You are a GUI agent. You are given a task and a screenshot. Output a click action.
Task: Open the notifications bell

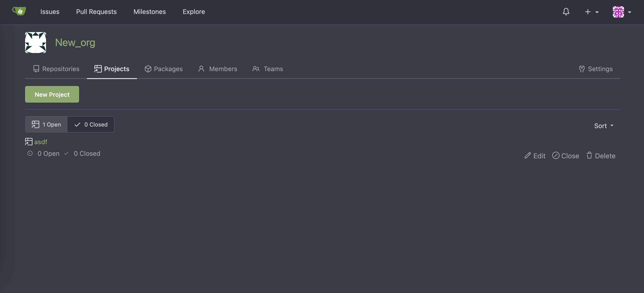(x=566, y=12)
